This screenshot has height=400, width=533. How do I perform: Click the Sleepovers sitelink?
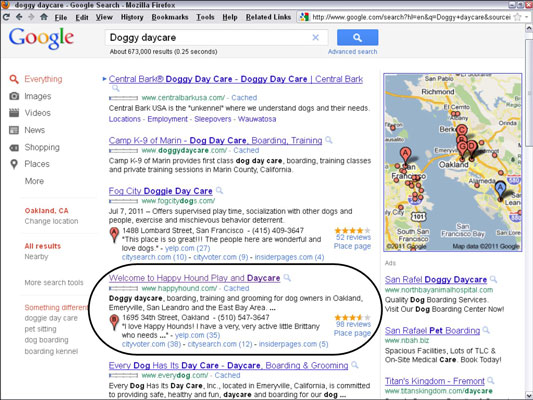[212, 119]
